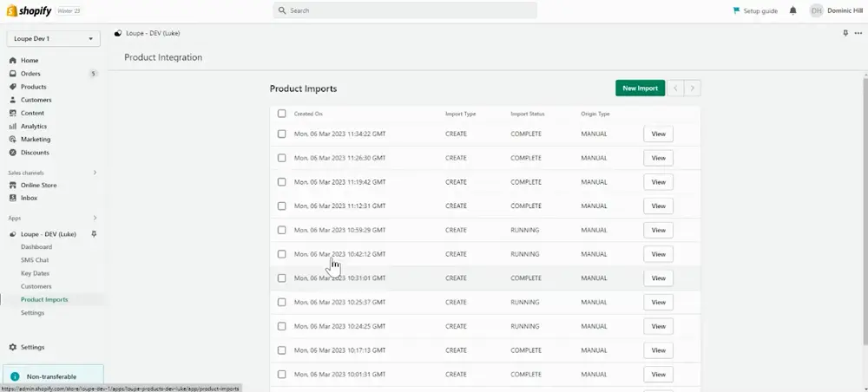Image resolution: width=868 pixels, height=392 pixels.
Task: Check the 10:24:25 GMT import row
Action: [282, 326]
